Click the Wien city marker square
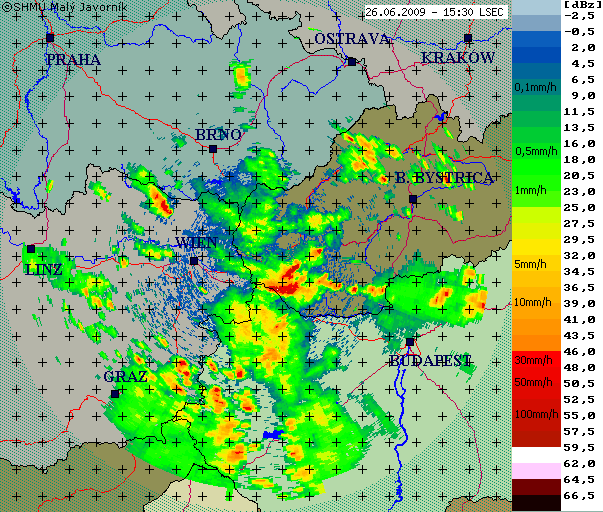The width and height of the screenshot is (603, 512). click(x=194, y=260)
